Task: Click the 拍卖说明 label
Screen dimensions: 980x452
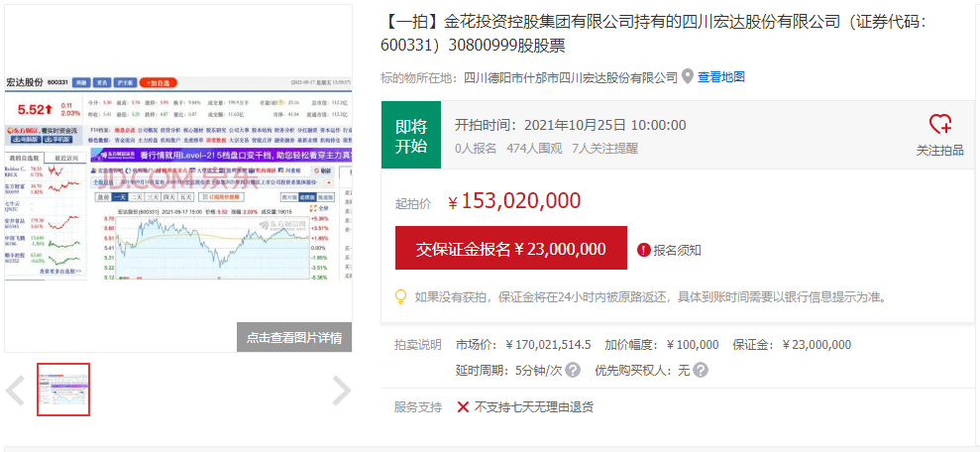Action: coord(417,345)
